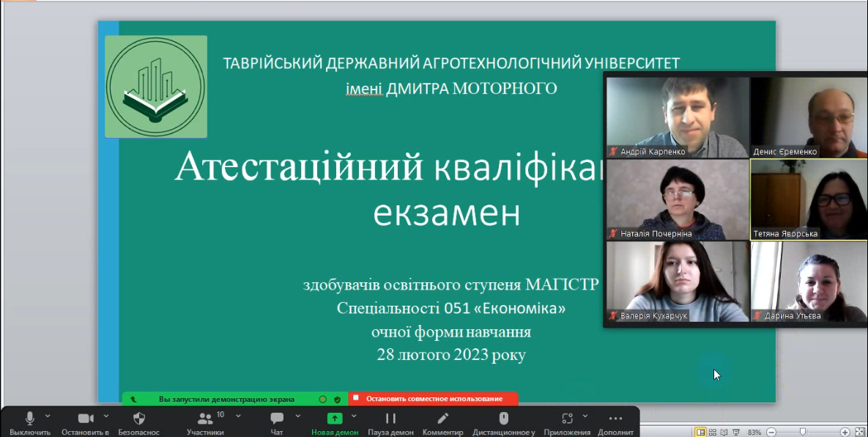
Task: Select Андрій Карпенко video tile
Action: (x=678, y=117)
